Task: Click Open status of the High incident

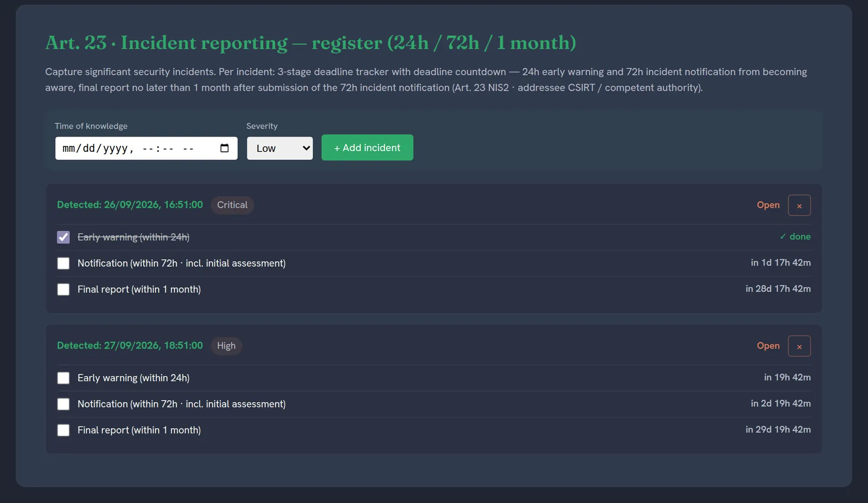Action: [x=768, y=346]
